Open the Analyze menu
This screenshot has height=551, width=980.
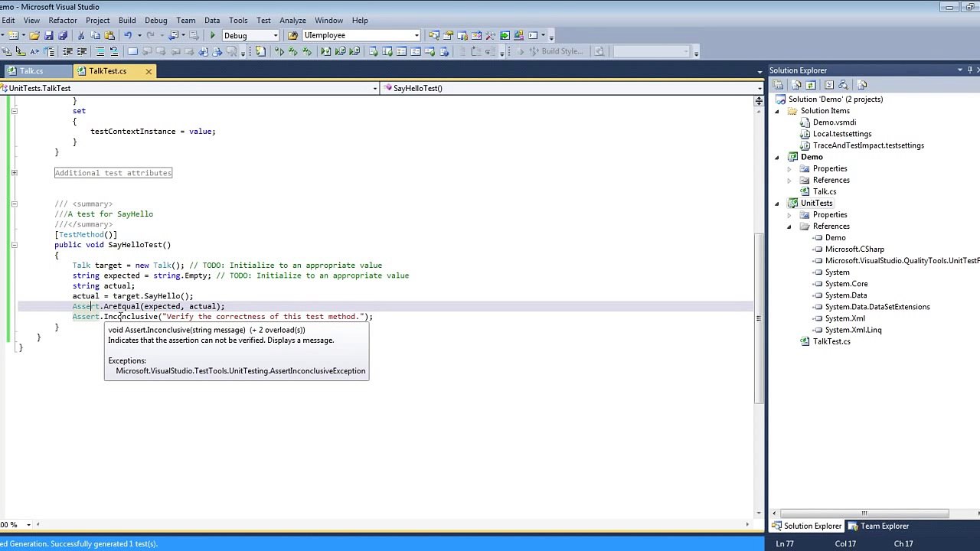(292, 20)
